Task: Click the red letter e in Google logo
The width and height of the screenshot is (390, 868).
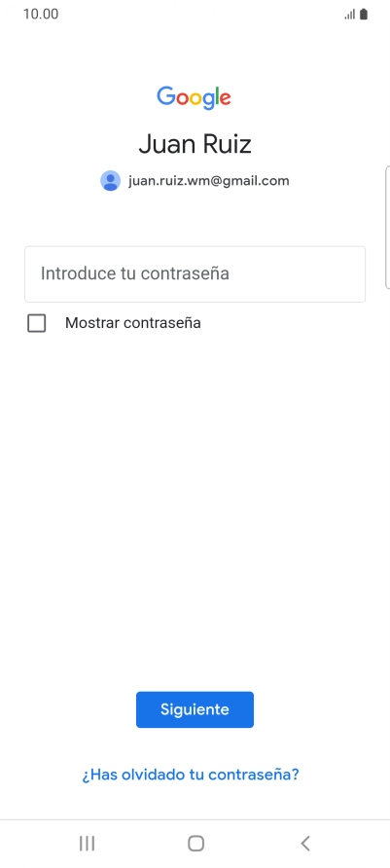Action: tap(225, 98)
